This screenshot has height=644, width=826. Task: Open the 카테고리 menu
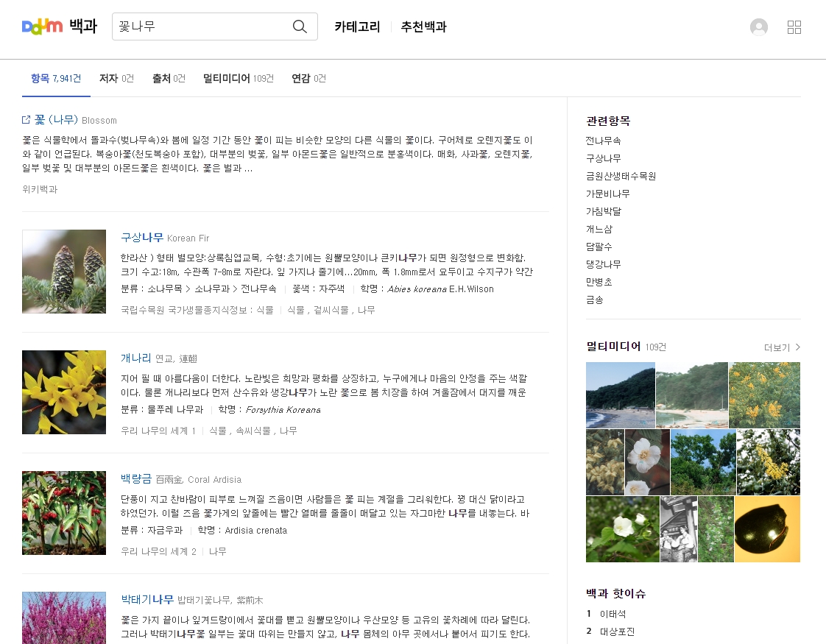tap(356, 26)
